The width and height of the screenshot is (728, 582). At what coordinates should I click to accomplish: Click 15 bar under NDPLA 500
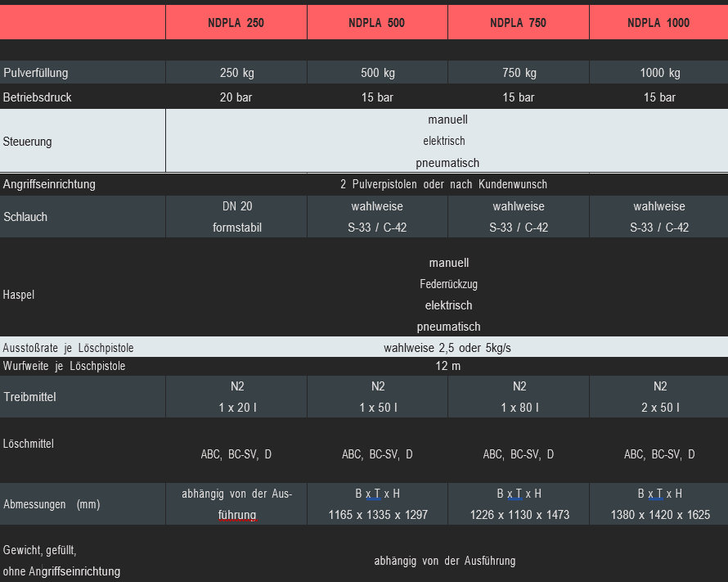coord(377,97)
